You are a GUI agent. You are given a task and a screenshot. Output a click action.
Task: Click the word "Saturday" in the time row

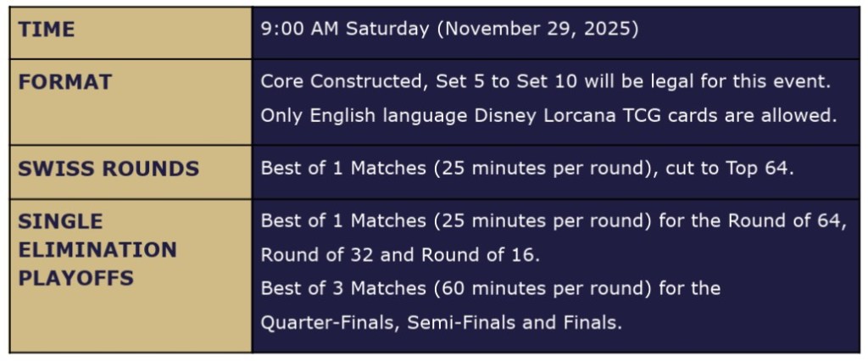point(388,30)
